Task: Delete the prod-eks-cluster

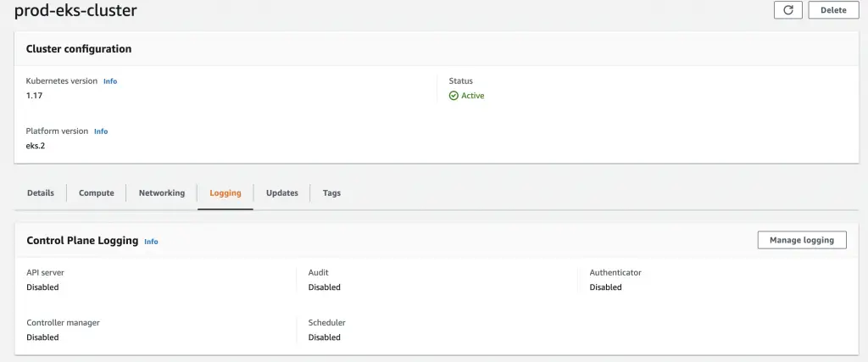Action: (x=833, y=10)
